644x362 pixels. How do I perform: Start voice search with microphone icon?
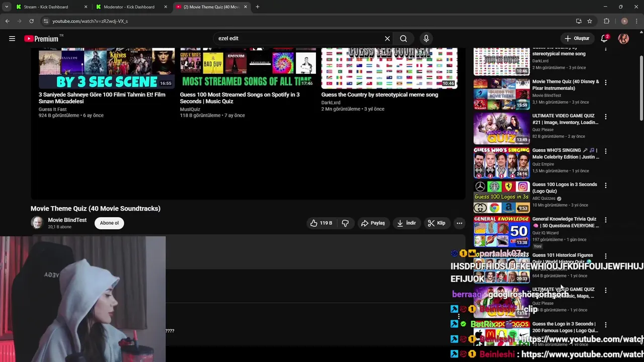pos(426,39)
